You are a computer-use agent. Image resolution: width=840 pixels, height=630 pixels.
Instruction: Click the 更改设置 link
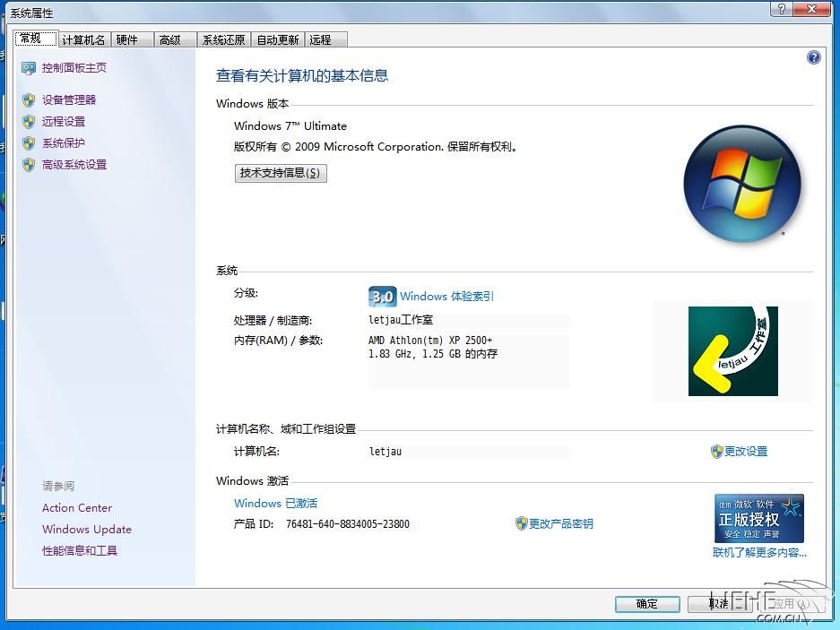pyautogui.click(x=746, y=452)
